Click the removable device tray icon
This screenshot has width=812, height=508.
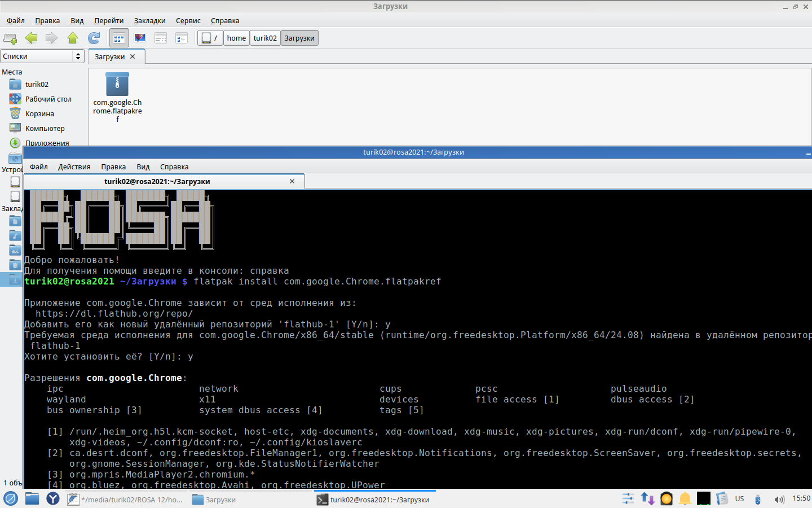pyautogui.click(x=758, y=500)
